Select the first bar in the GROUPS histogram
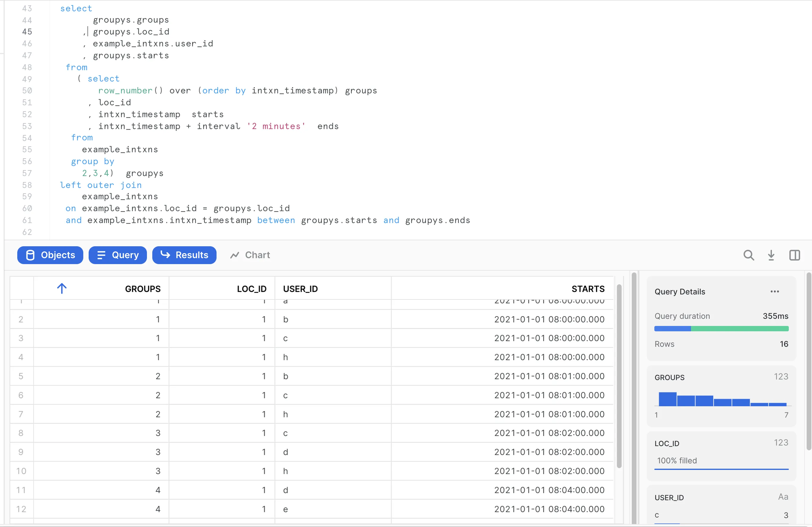Image resolution: width=812 pixels, height=527 pixels. coord(667,399)
